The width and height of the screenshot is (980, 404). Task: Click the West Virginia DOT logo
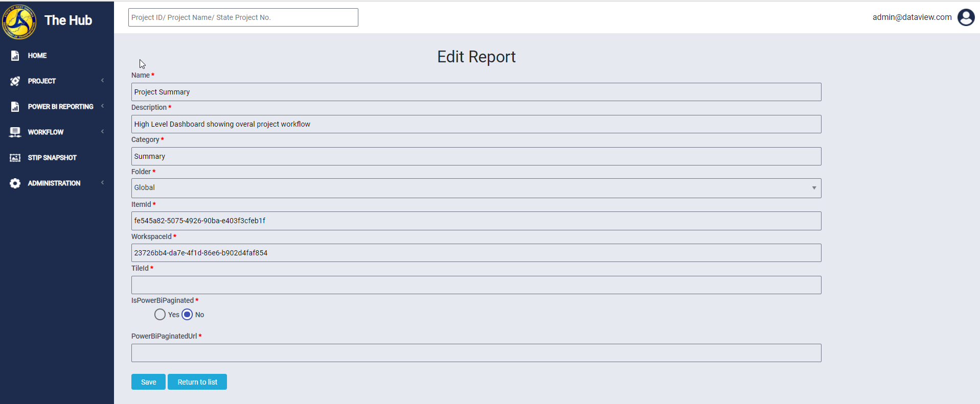coord(19,21)
